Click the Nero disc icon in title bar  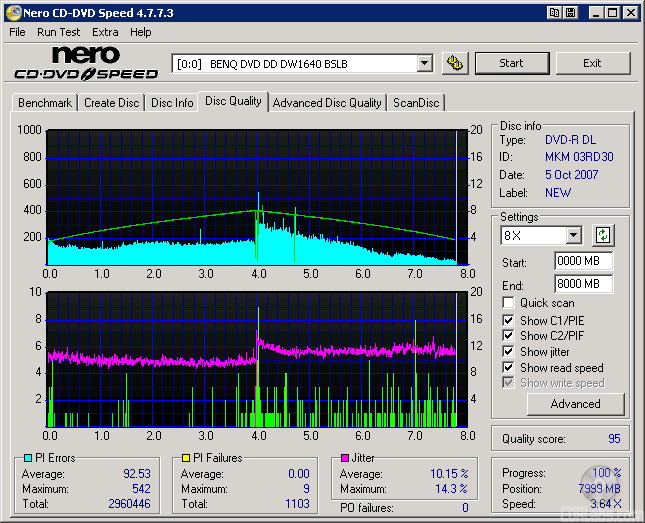pyautogui.click(x=12, y=13)
